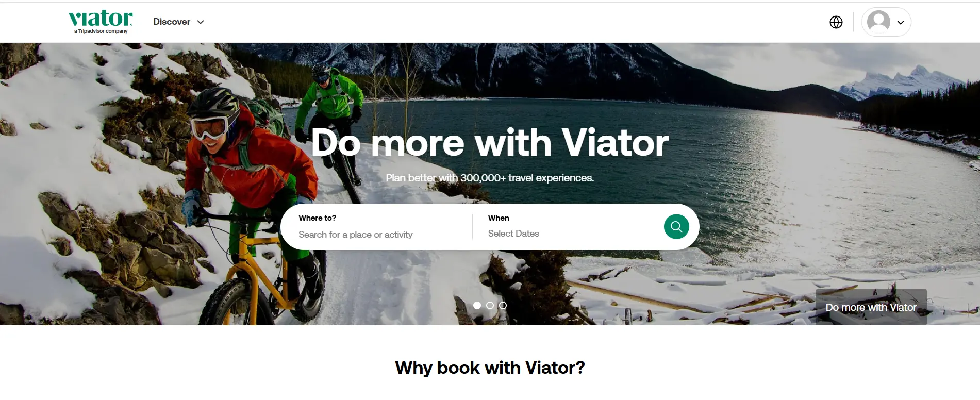Image resolution: width=980 pixels, height=400 pixels.
Task: Click the 'When' label
Action: click(x=499, y=218)
